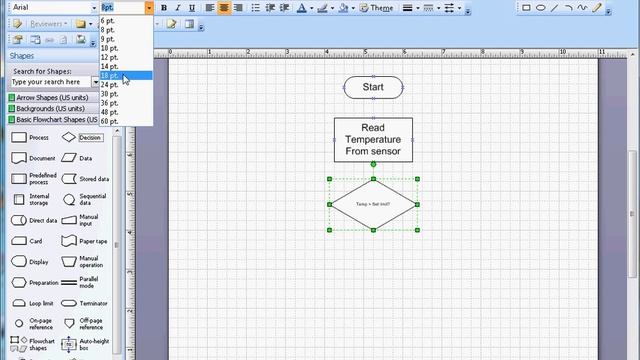Toggle center text alignment
The width and height of the screenshot is (640, 360).
[224, 8]
